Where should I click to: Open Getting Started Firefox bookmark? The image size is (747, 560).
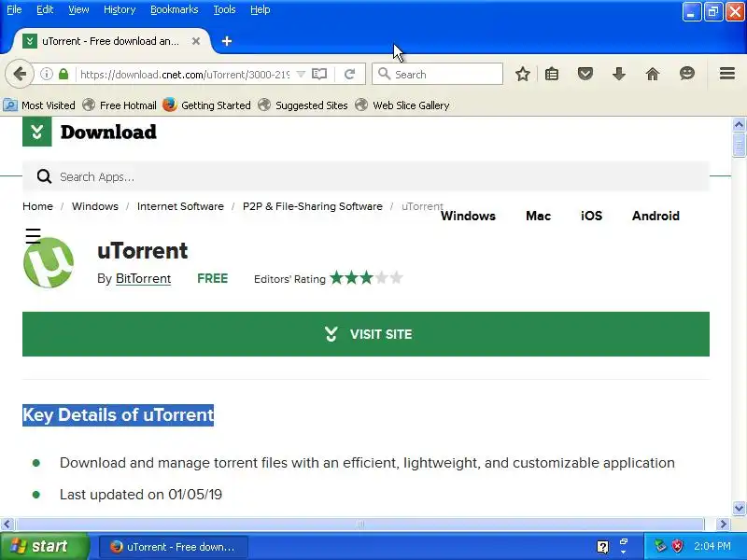click(206, 105)
